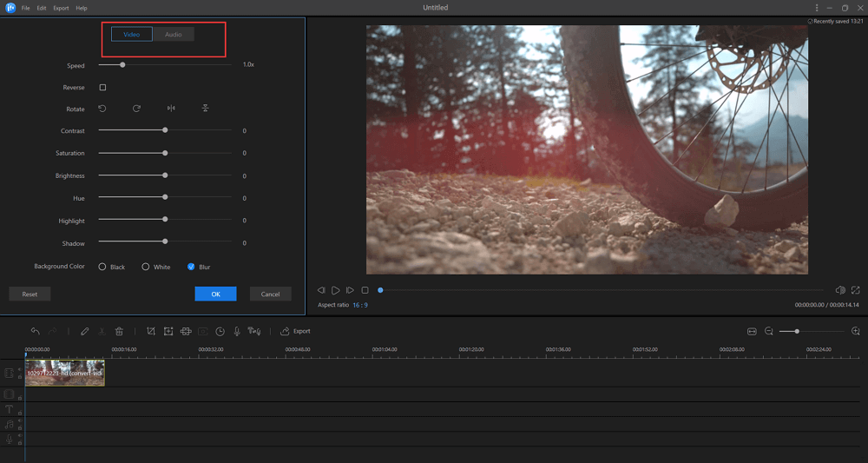The image size is (868, 463).
Task: Enable the Reverse checkbox
Action: [x=102, y=88]
